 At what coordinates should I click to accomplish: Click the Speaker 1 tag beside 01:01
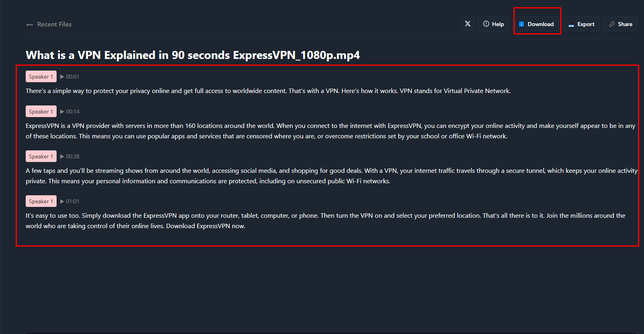coord(41,201)
